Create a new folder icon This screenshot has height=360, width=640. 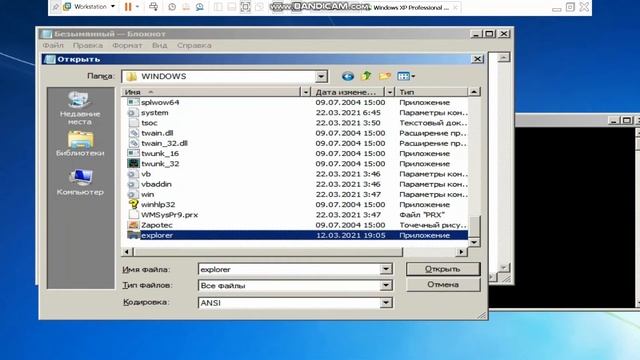tap(384, 76)
